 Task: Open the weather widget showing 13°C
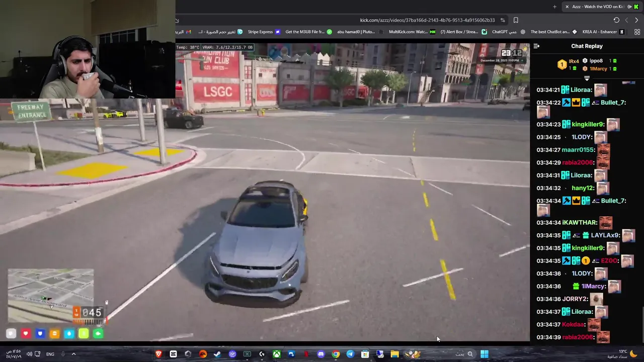[622, 354]
